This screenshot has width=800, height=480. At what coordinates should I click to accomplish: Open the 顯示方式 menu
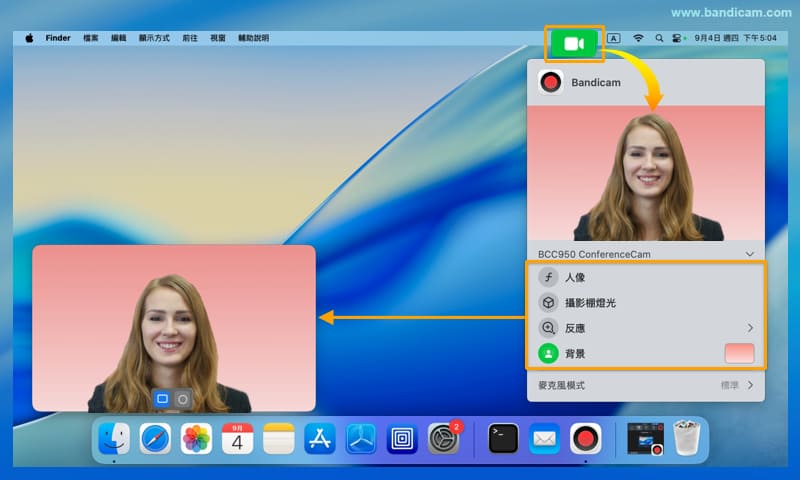(x=154, y=38)
